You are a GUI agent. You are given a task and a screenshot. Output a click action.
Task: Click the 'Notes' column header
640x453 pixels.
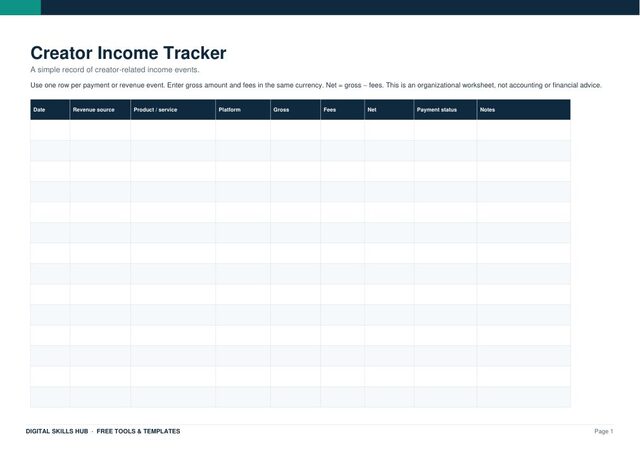(524, 109)
